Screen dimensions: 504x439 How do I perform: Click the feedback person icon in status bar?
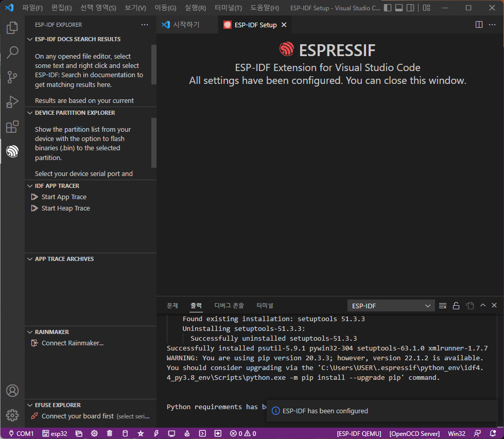(x=477, y=433)
